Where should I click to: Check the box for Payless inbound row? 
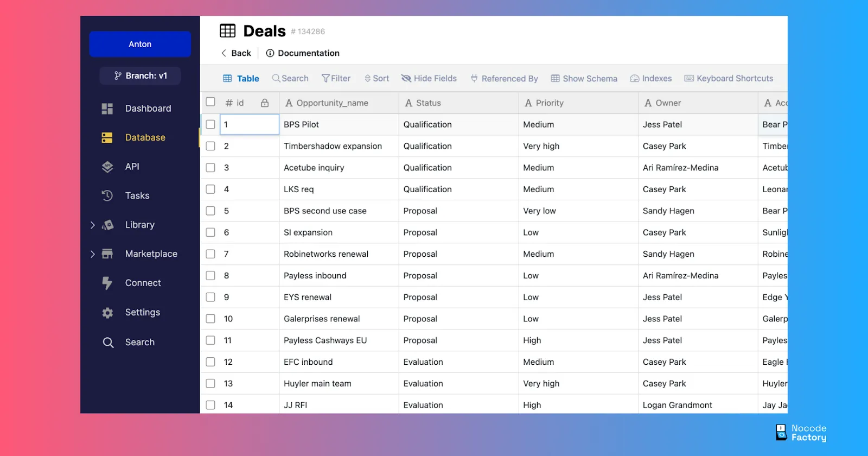(x=210, y=276)
